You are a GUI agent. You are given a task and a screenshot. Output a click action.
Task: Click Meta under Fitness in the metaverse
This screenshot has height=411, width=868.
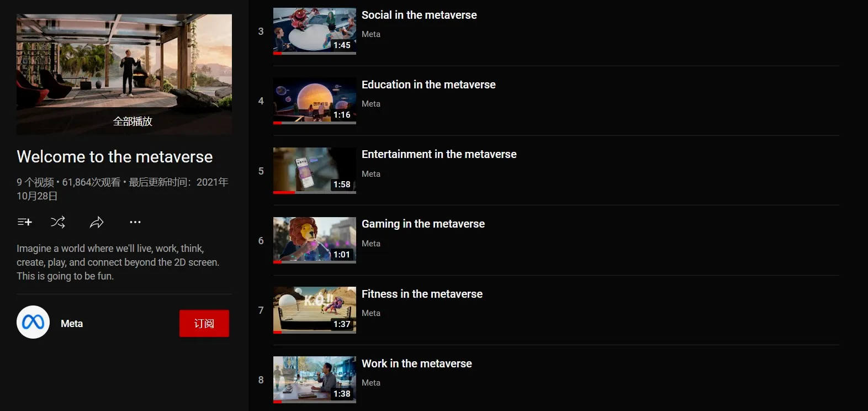(371, 313)
